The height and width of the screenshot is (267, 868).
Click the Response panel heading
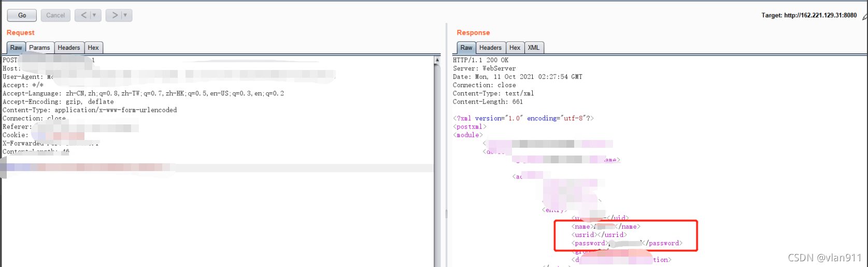(473, 33)
